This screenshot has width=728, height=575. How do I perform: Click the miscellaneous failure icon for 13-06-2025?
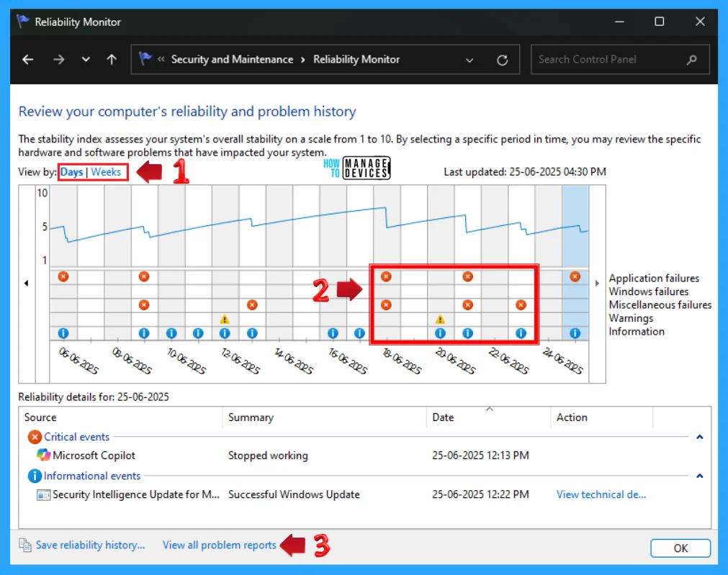point(252,305)
